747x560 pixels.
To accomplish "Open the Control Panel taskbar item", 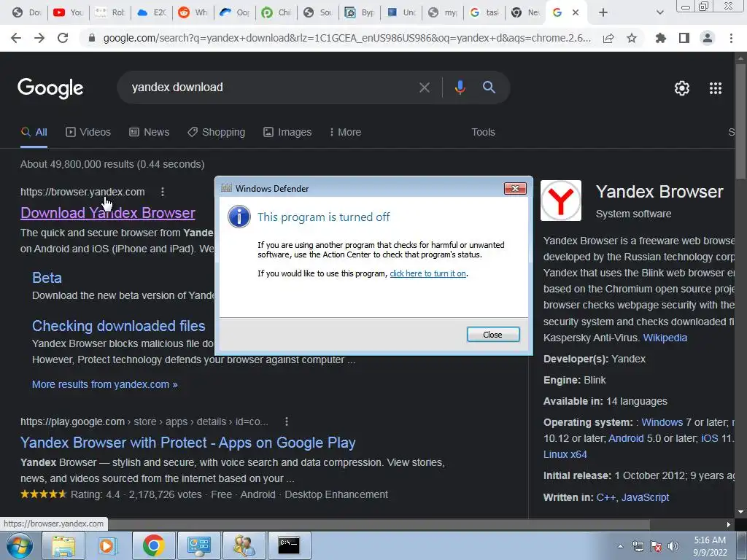I will [x=198, y=545].
